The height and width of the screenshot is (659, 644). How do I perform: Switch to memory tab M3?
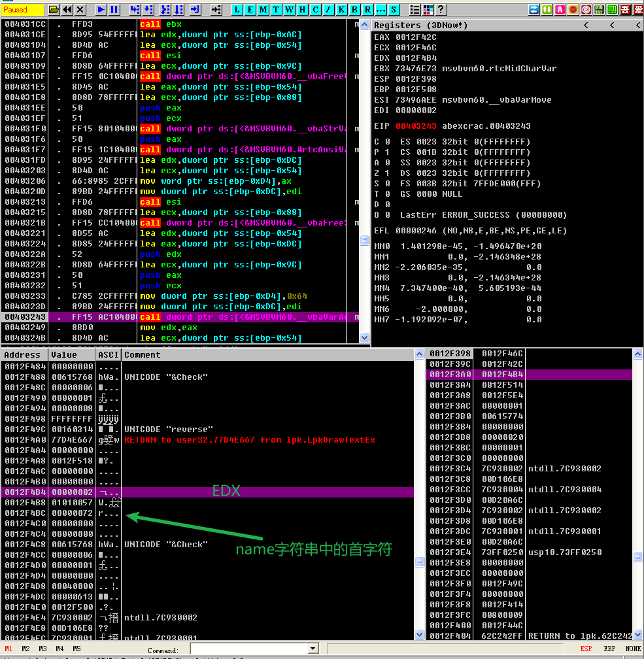tap(43, 649)
